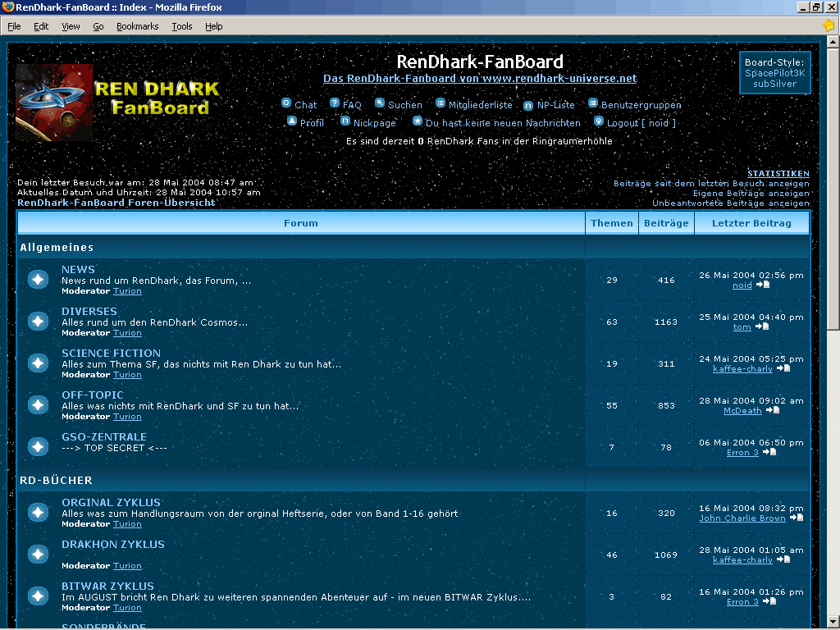
Task: Open the Firefox Tools menu
Action: click(182, 25)
